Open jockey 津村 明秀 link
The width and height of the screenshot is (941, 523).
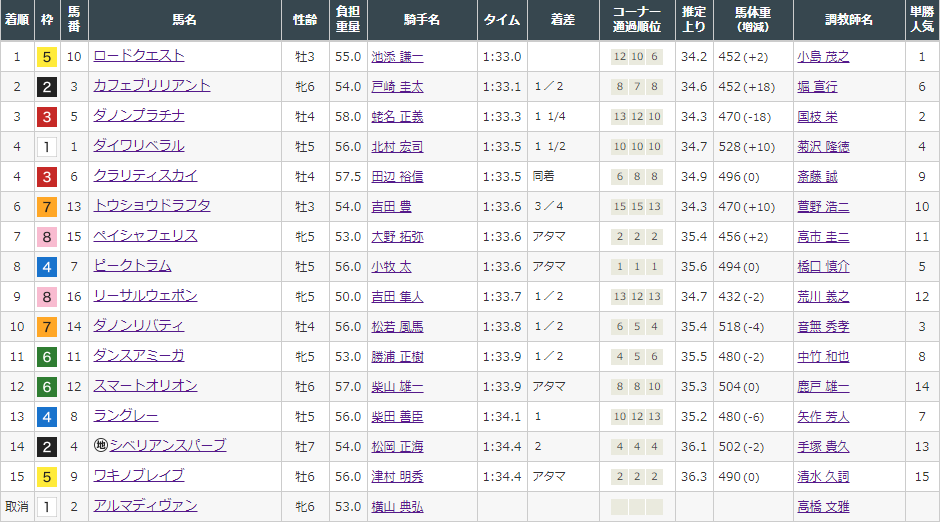point(397,477)
